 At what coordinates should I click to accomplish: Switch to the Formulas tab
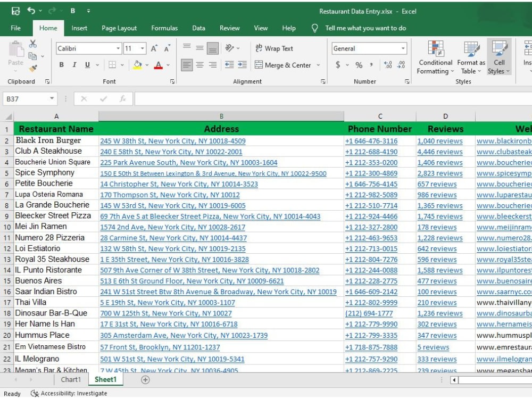(x=164, y=28)
